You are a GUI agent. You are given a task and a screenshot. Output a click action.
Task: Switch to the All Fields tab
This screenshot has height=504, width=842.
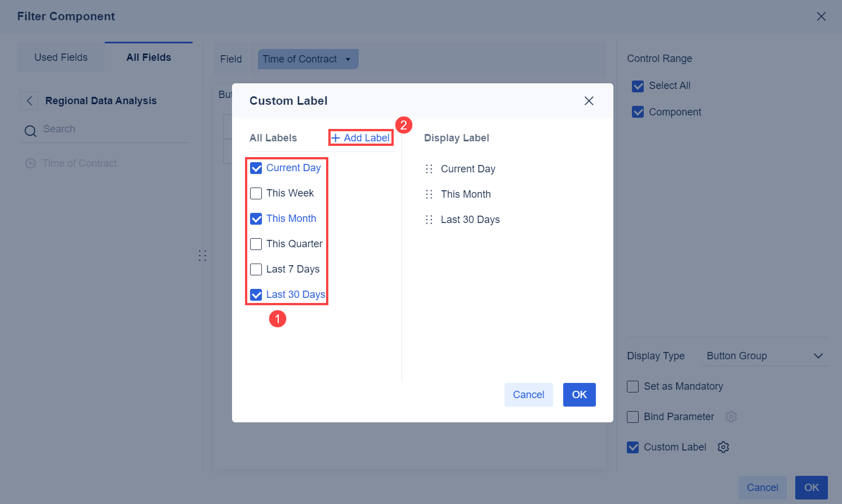pyautogui.click(x=148, y=57)
